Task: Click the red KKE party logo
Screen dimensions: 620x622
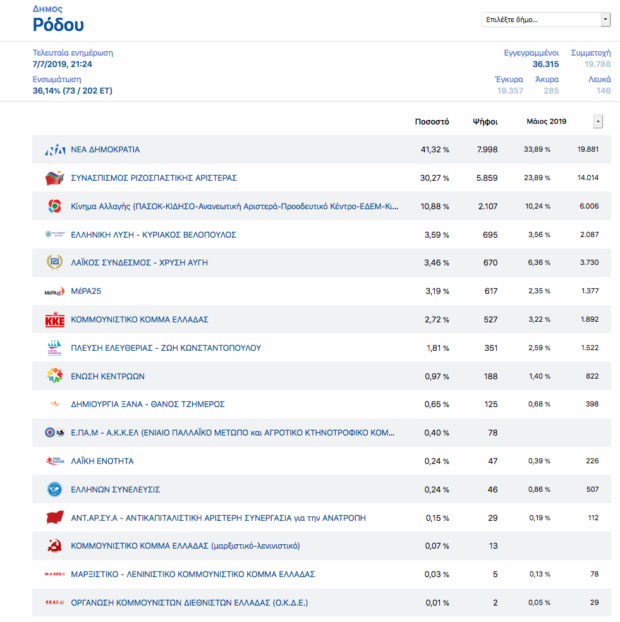Action: 55,320
